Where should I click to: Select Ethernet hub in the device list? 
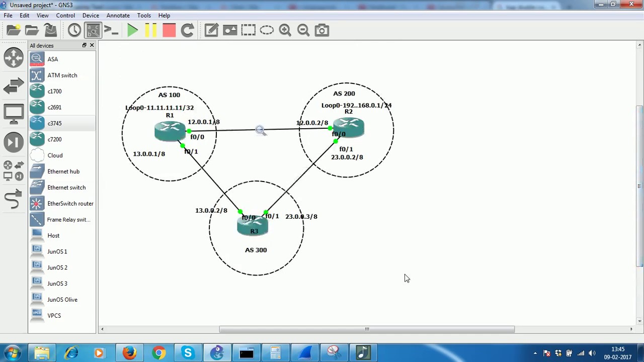[62, 171]
